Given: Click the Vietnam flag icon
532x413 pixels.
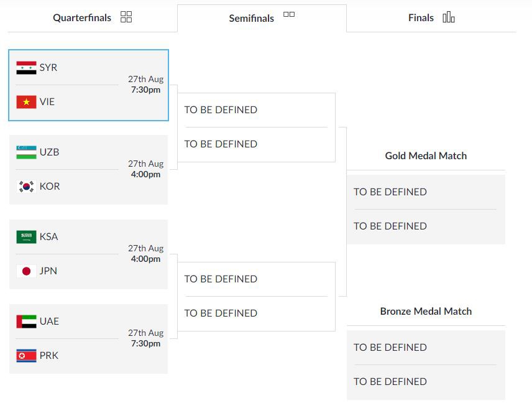Looking at the screenshot, I should (x=26, y=102).
